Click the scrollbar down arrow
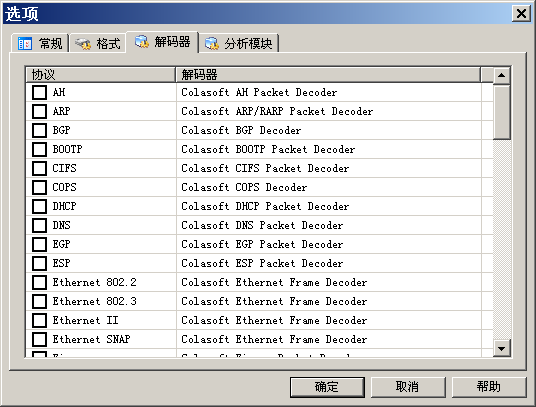Viewport: 536px width, 407px height. point(501,348)
